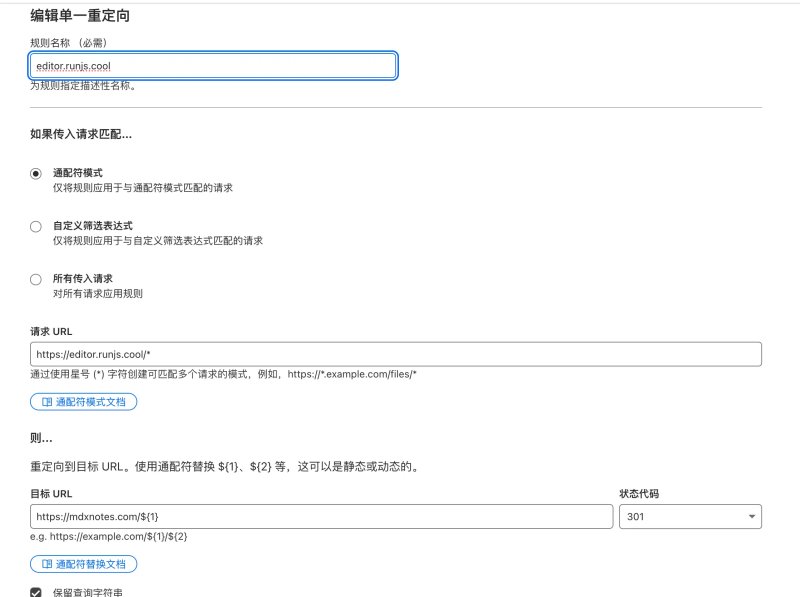Click the text 重定向到目标 URL。使用通配符替换
The height and width of the screenshot is (597, 800).
pyautogui.click(x=122, y=467)
